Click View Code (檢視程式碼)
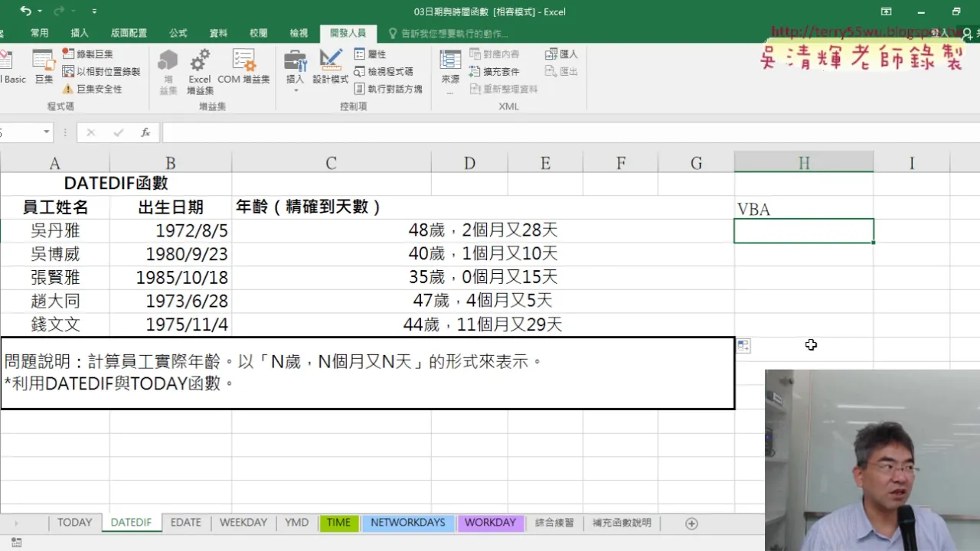 point(384,71)
